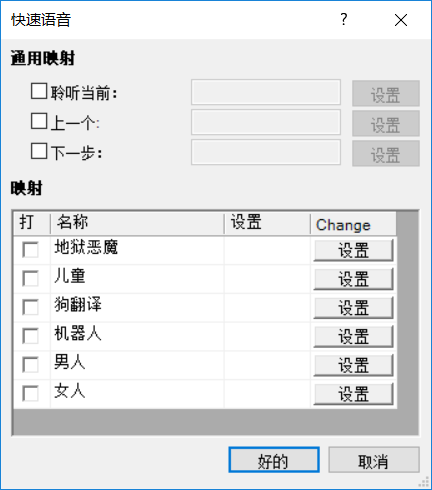Click the 聆听当前 hotkey input field
This screenshot has width=432, height=490.
266,92
